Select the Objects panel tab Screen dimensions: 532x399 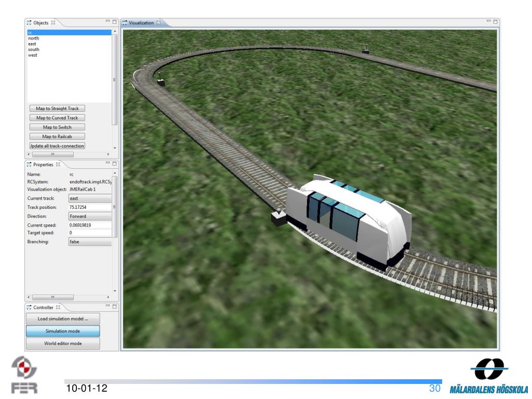tap(41, 23)
